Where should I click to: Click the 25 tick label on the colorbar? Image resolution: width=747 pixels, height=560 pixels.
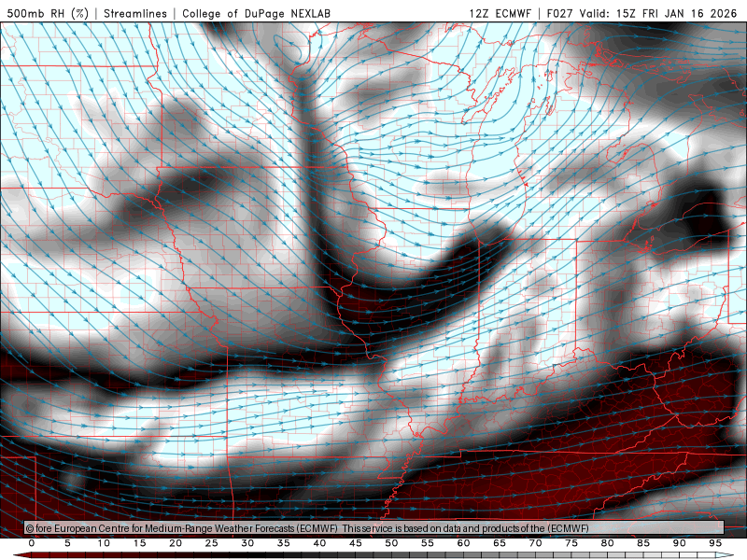coord(212,543)
